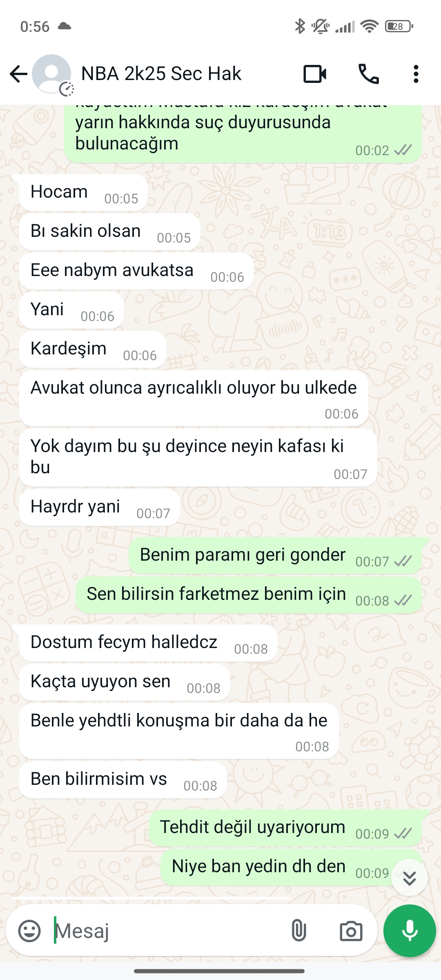The width and height of the screenshot is (441, 980).
Task: Tap the "Hocam" message bubble
Action: point(83,192)
